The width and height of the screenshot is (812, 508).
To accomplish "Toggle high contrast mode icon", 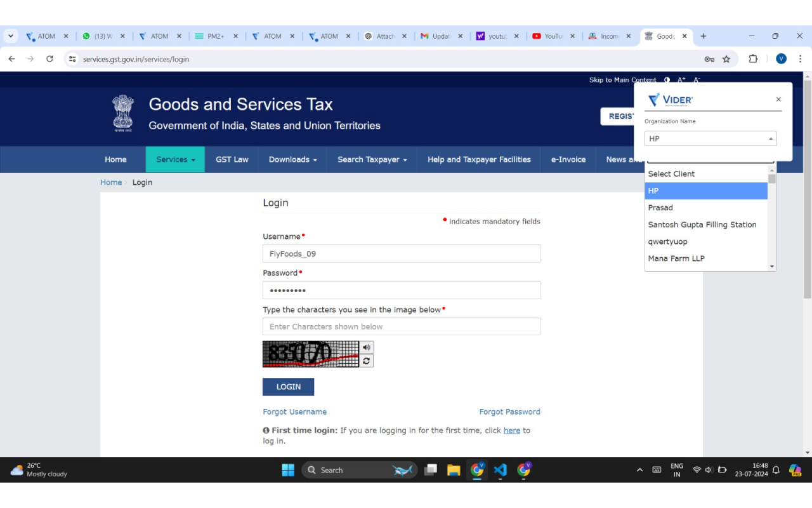I will (x=667, y=80).
